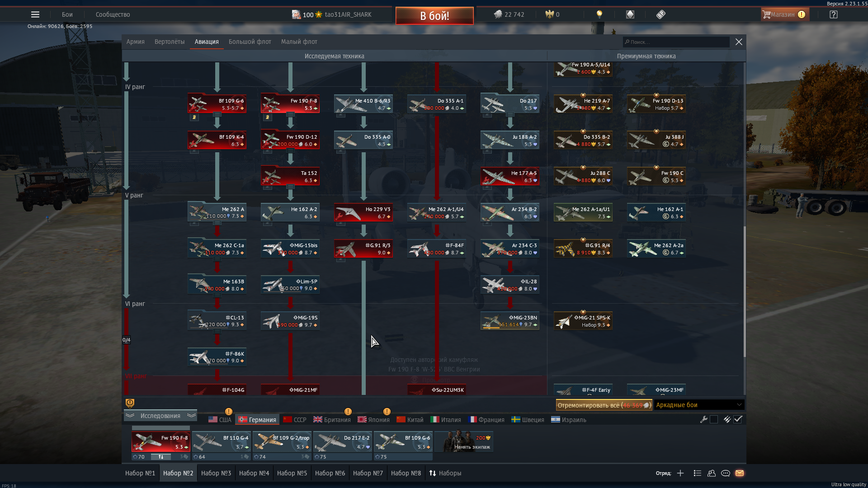
Task: Select Bf 110 G-4 crew slot
Action: click(222, 442)
